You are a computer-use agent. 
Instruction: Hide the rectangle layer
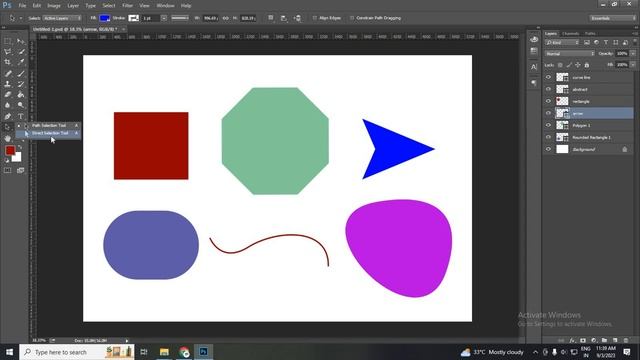pos(548,101)
